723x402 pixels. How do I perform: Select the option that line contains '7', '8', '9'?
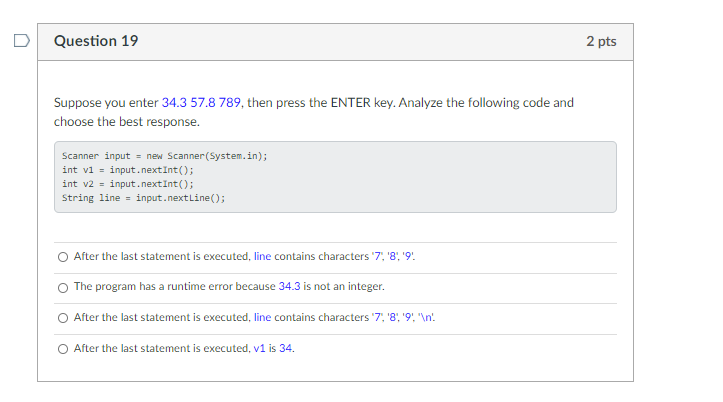click(x=63, y=257)
